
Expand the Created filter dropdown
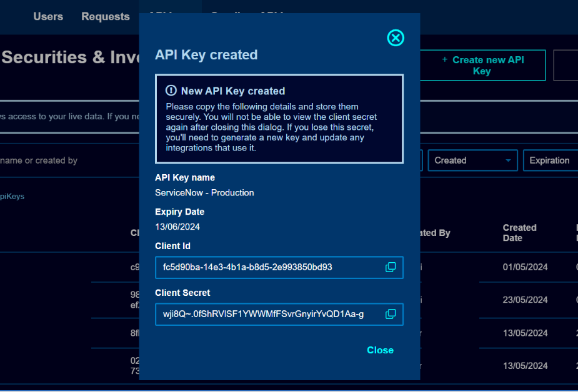472,160
